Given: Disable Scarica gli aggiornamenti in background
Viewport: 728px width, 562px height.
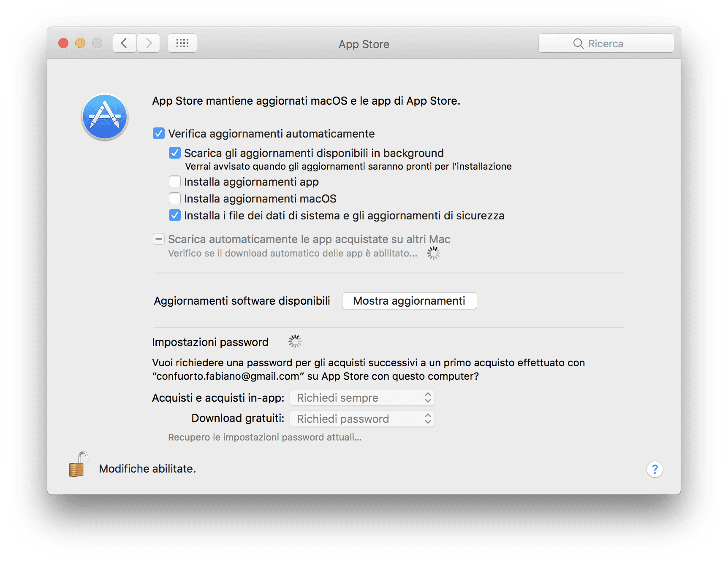Looking at the screenshot, I should coord(175,153).
